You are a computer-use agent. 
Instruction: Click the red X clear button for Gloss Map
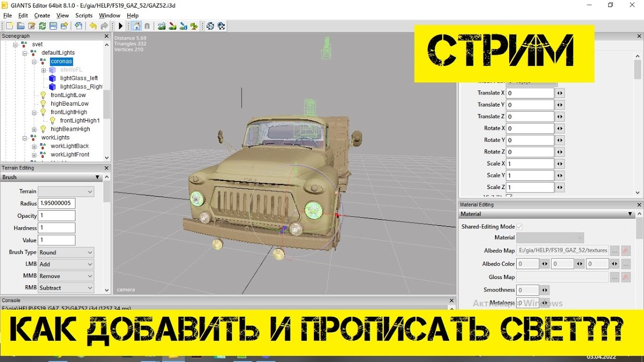coord(626,277)
